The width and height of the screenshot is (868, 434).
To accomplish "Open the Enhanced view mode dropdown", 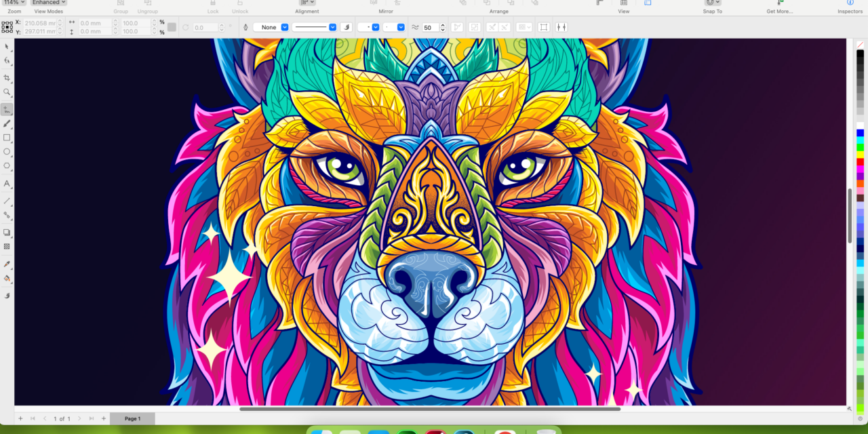I will (x=49, y=3).
